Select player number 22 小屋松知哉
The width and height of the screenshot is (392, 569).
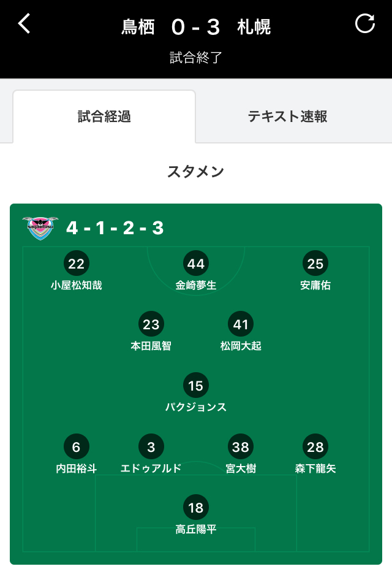point(76,271)
